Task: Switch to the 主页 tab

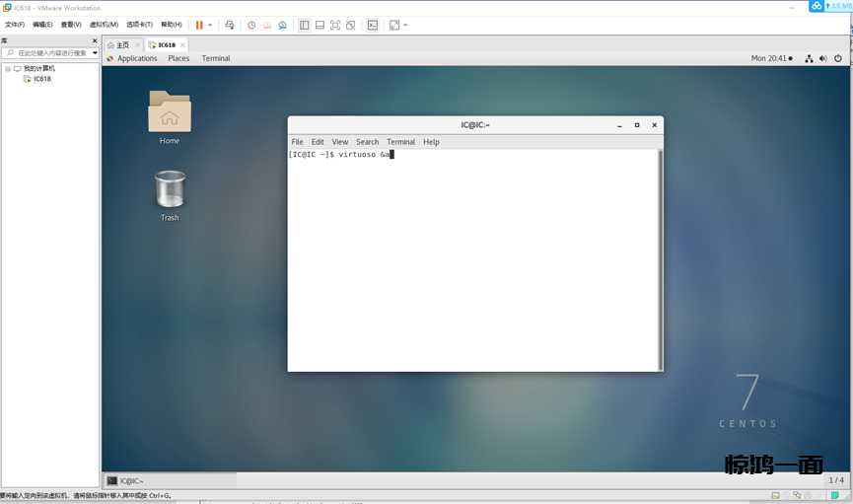Action: pos(118,44)
